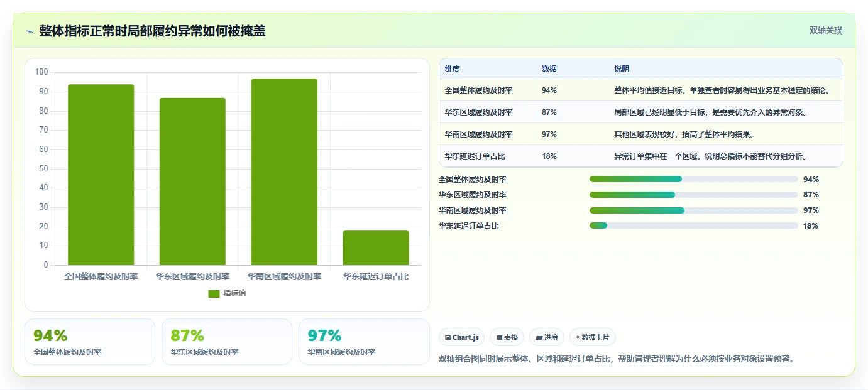Click the y-axis tick value 0
Screen dimensions: 868x390
[46, 265]
